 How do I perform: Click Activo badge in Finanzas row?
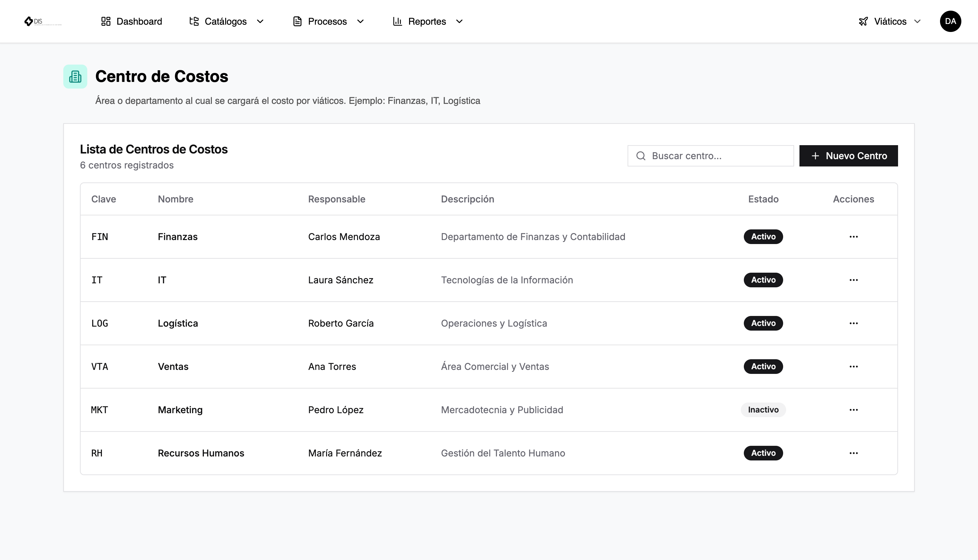763,236
